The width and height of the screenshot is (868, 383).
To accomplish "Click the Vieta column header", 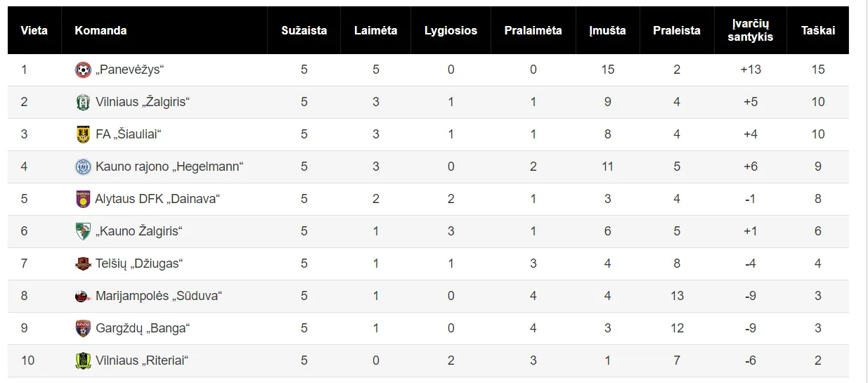I will point(34,30).
